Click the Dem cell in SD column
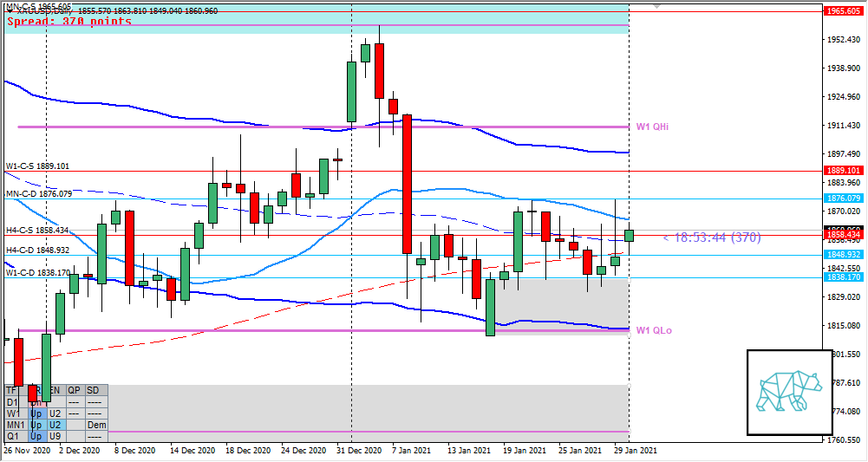Screen dimensions: 868x462 95,426
